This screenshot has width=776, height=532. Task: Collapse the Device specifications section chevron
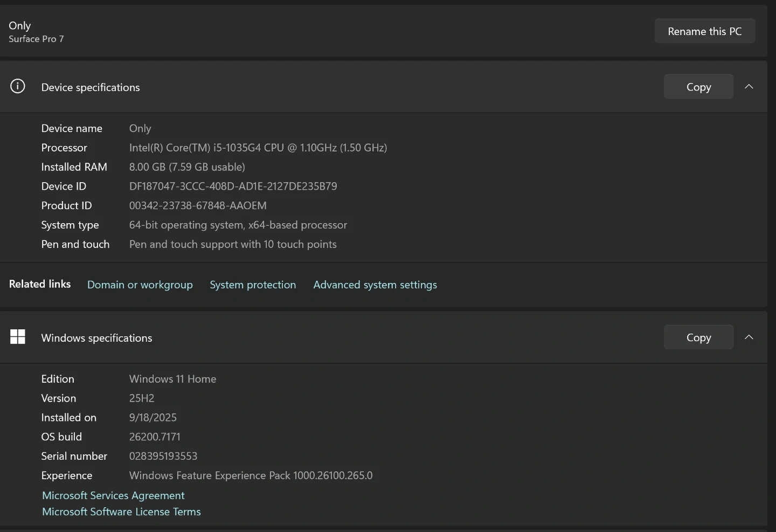(x=749, y=87)
